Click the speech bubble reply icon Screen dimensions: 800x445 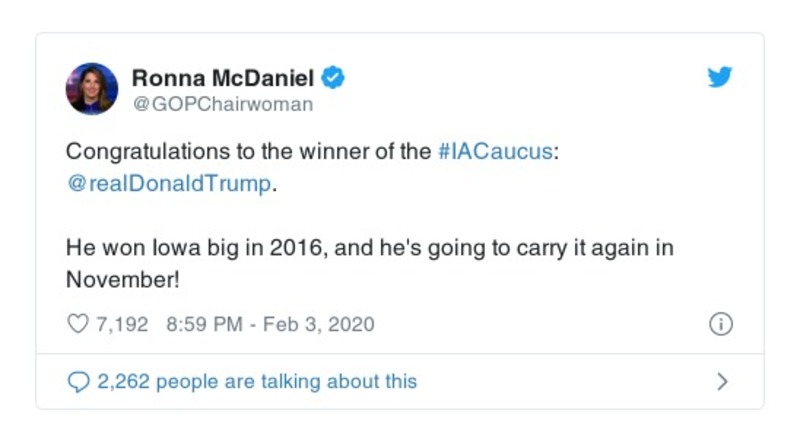[78, 381]
